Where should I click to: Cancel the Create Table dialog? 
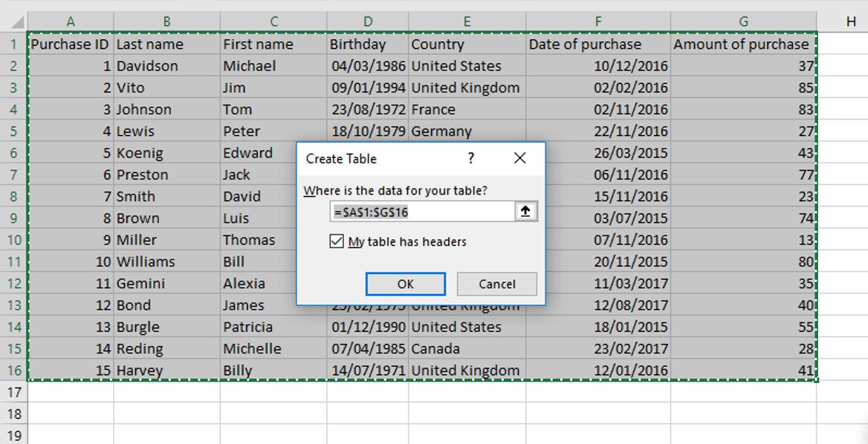click(496, 284)
